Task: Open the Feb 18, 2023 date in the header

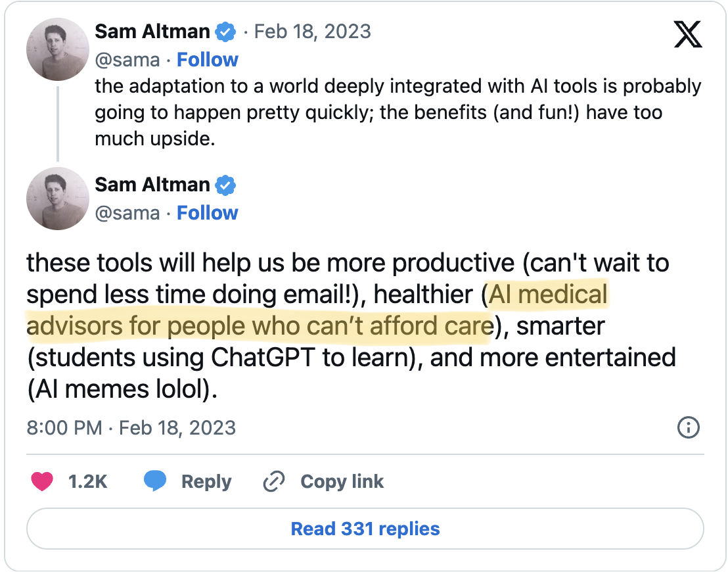Action: point(312,31)
